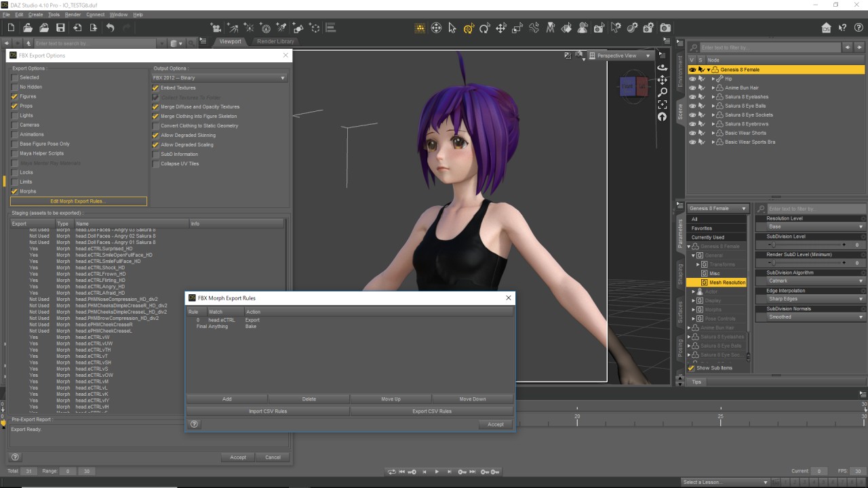Toggle visibility eye for Genesis 8 Female
This screenshot has width=868, height=488.
[692, 70]
